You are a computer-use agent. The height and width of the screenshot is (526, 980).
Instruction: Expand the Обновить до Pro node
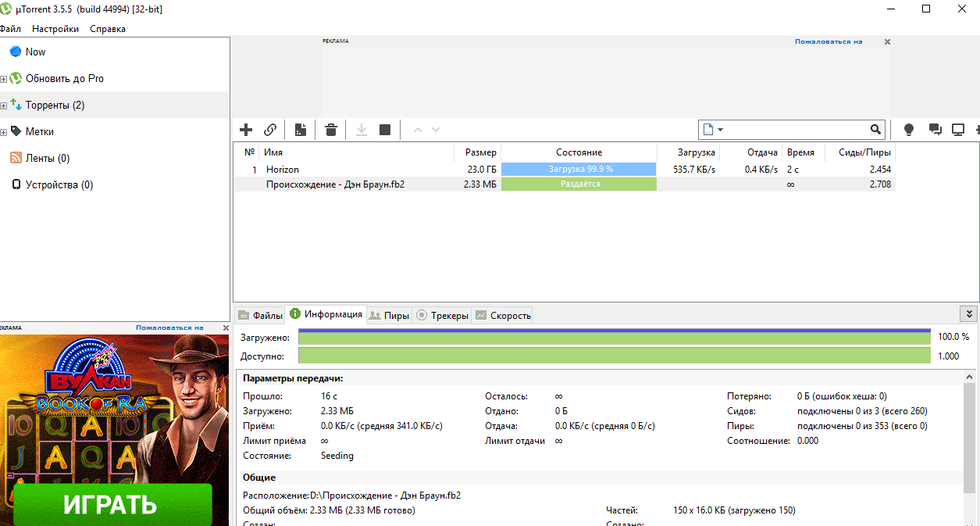coord(3,79)
